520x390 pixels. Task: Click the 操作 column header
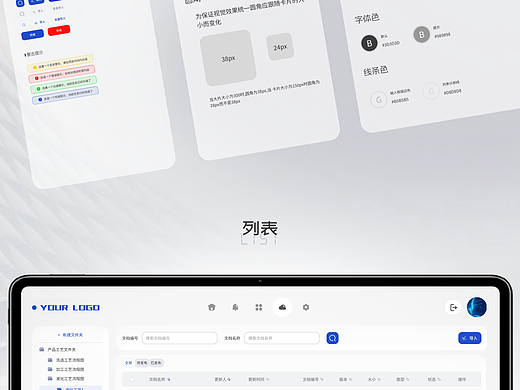pyautogui.click(x=462, y=379)
